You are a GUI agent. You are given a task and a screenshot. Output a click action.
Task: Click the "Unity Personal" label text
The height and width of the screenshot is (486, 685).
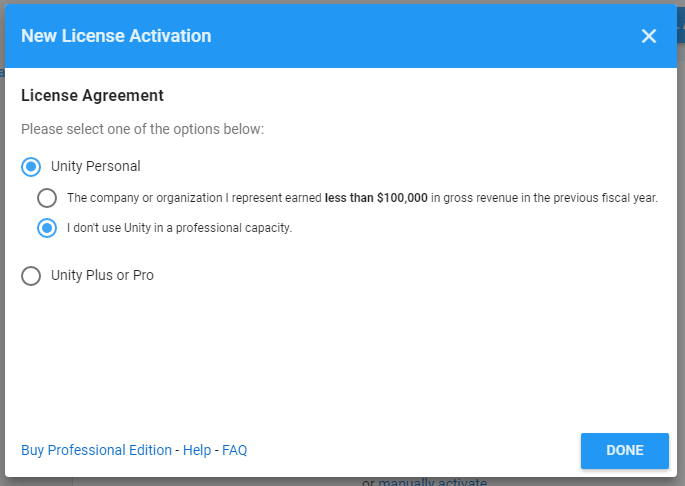point(96,167)
